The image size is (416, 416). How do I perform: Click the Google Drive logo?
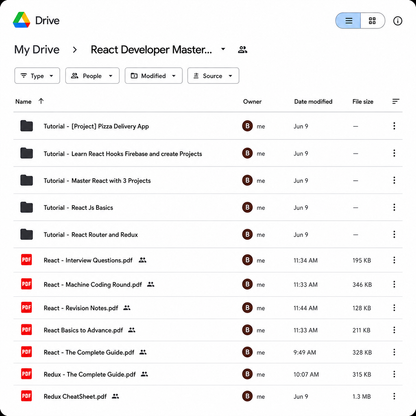point(22,20)
